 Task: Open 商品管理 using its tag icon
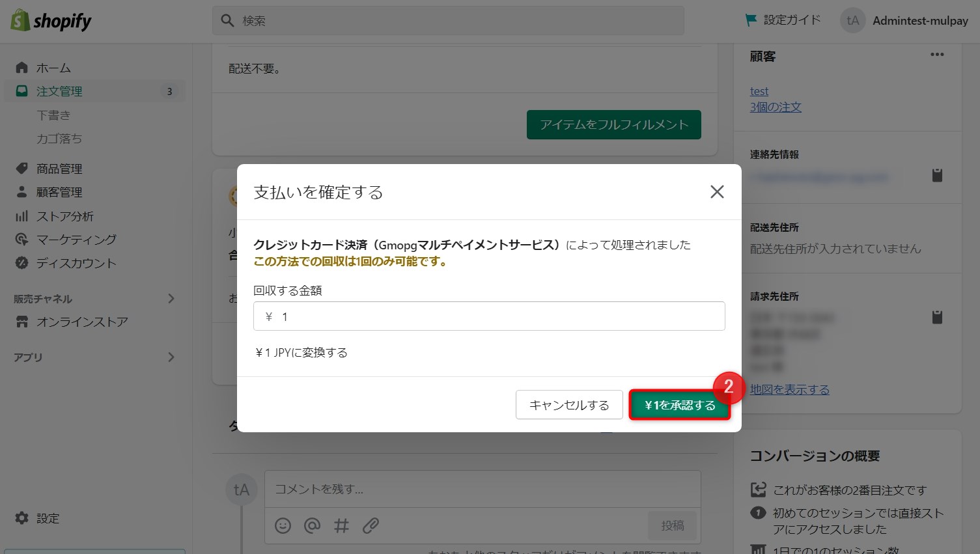pos(21,168)
